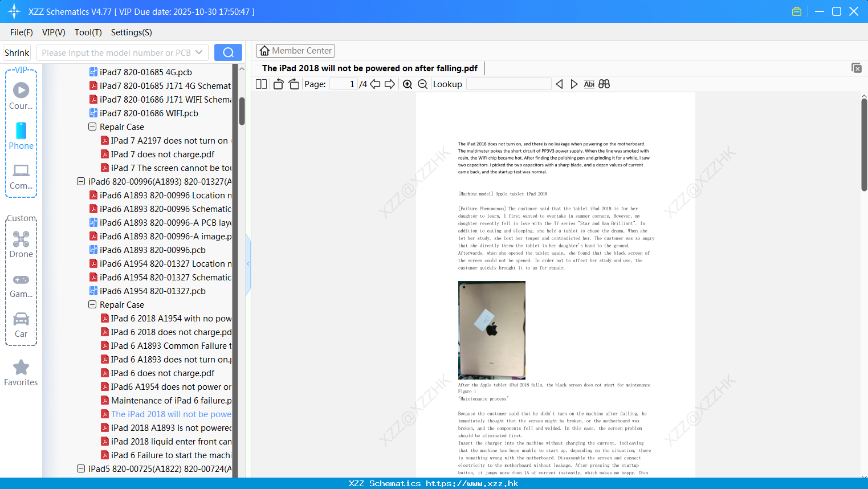Screen dimensions: 868x489
Task: Click the yellow toolbox icon in title bar
Action: 797,11
